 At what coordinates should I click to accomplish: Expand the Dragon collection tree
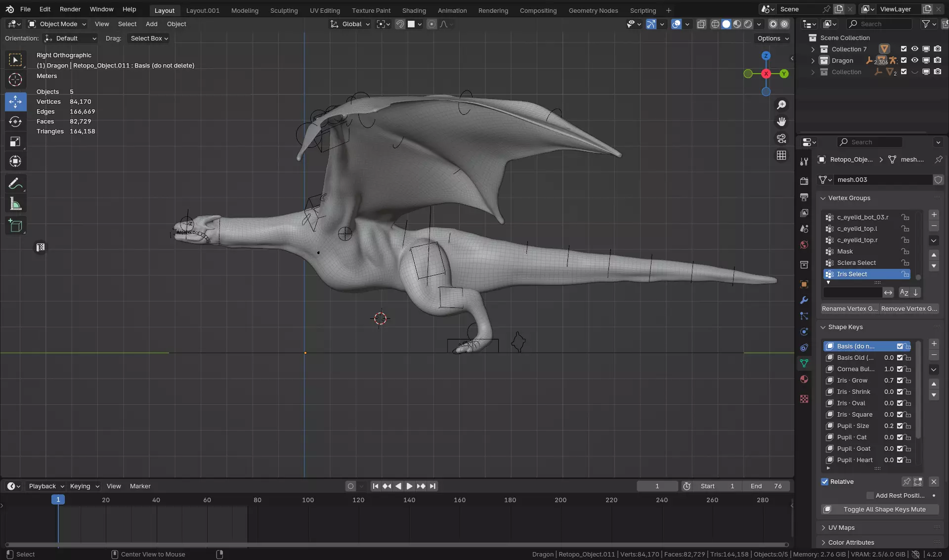click(813, 60)
